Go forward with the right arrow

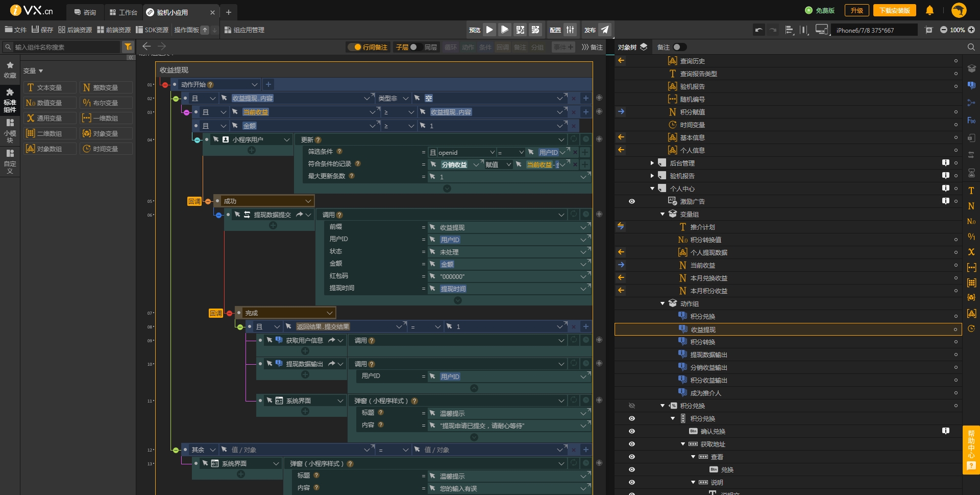pos(162,46)
